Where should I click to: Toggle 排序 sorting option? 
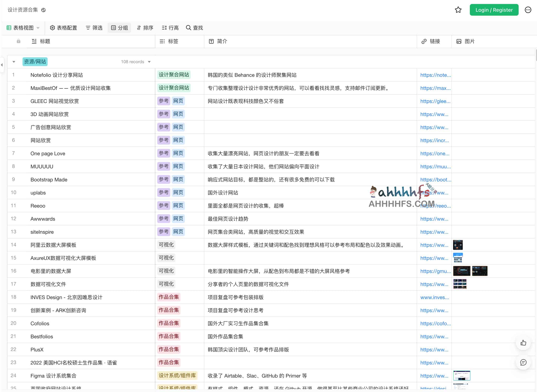point(145,28)
